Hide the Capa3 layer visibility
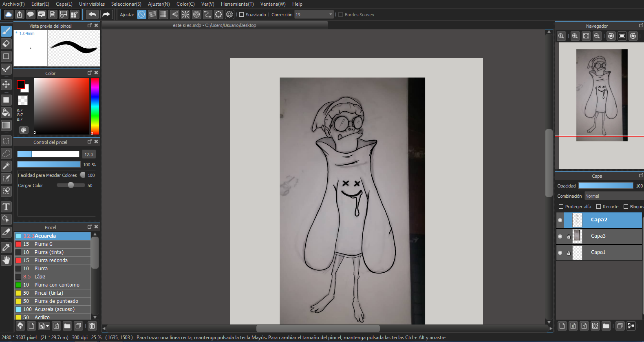644x342 pixels. [x=560, y=236]
